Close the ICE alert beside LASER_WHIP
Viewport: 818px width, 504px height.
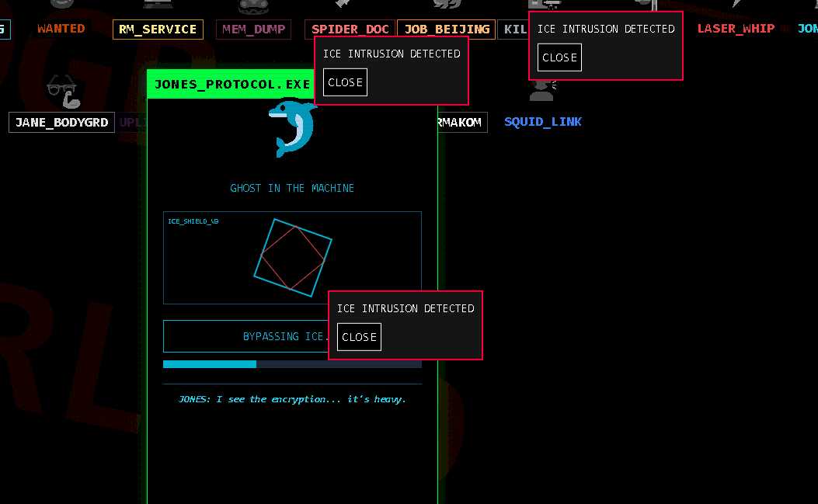(559, 57)
